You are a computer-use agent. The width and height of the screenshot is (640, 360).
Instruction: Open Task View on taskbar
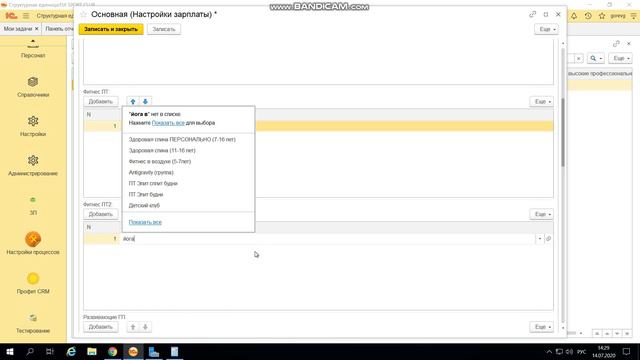pos(50,351)
